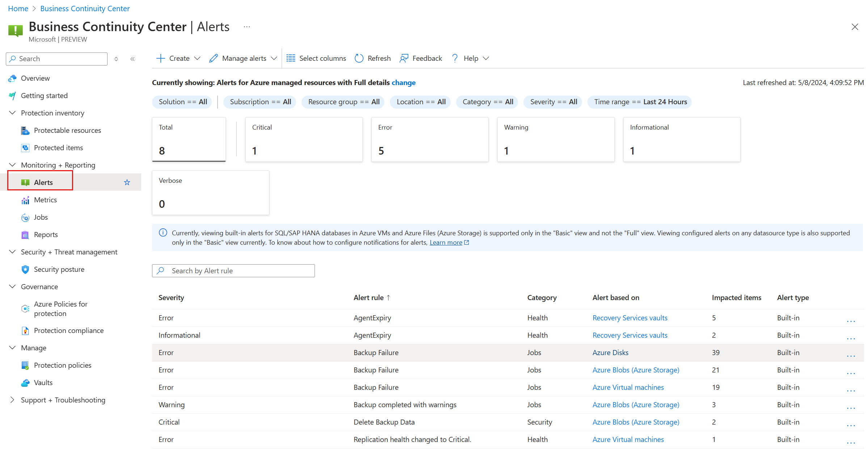Image resolution: width=868 pixels, height=451 pixels.
Task: Collapse the Protection inventory section
Action: coord(12,113)
